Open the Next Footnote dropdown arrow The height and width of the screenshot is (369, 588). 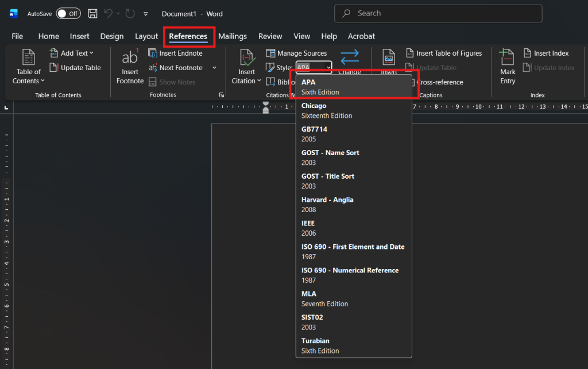[215, 68]
